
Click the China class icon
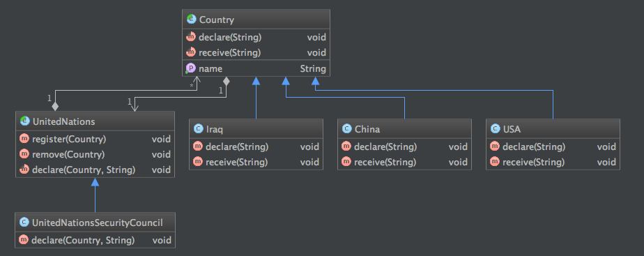(346, 130)
